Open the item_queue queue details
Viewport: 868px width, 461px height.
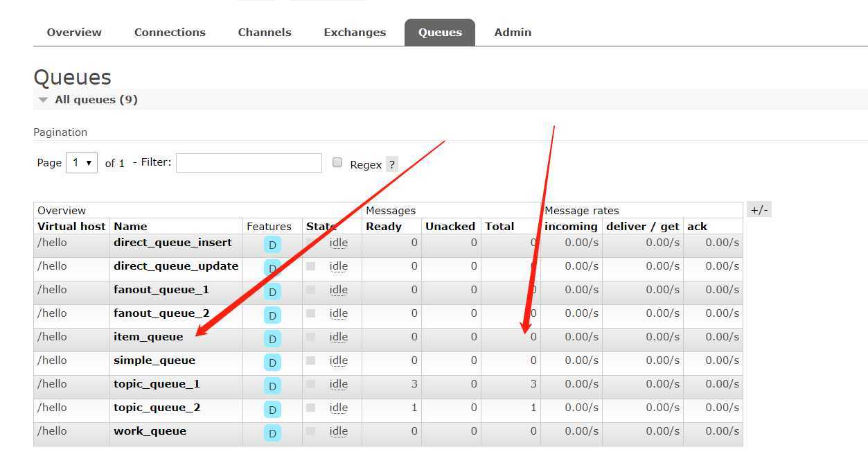coord(148,337)
